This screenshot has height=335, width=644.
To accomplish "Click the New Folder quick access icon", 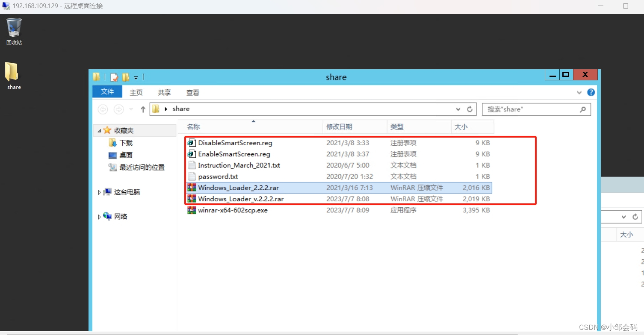I will pyautogui.click(x=126, y=77).
